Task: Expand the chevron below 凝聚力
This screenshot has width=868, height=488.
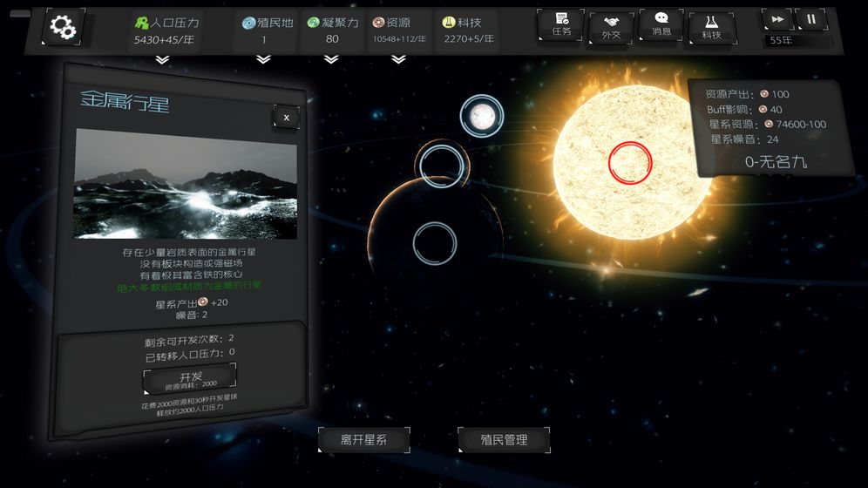Action: [x=331, y=60]
